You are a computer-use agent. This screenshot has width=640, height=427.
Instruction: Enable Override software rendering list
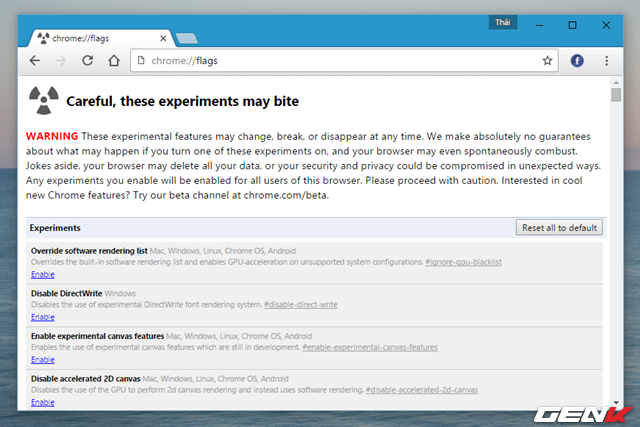43,274
